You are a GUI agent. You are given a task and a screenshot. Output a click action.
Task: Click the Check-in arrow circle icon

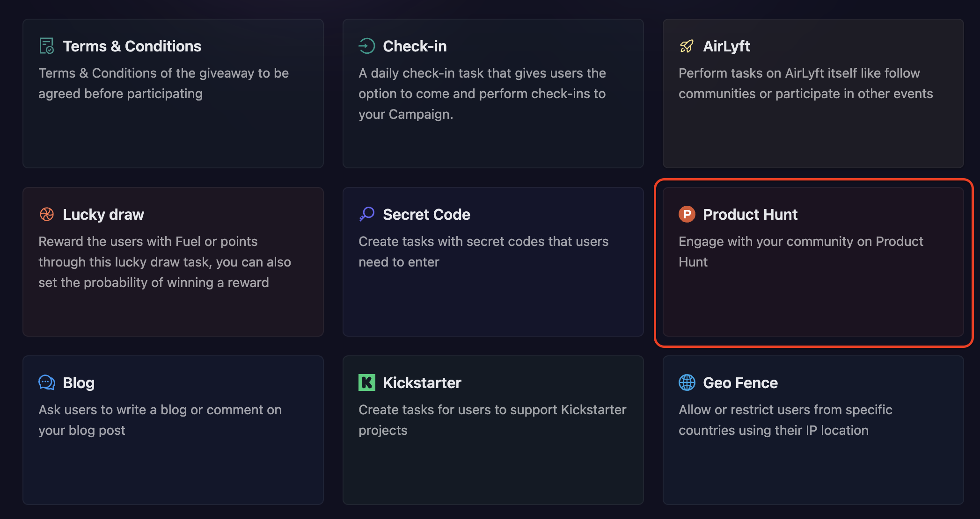pyautogui.click(x=366, y=46)
